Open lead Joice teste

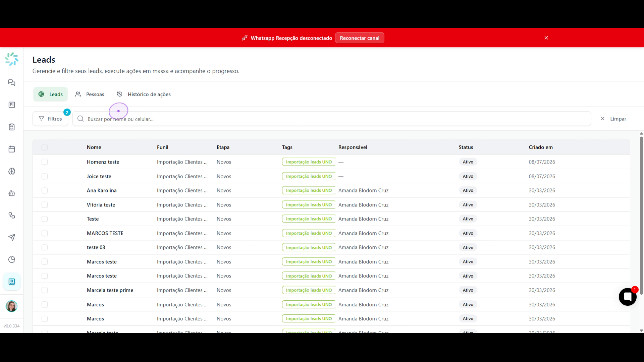click(x=99, y=176)
